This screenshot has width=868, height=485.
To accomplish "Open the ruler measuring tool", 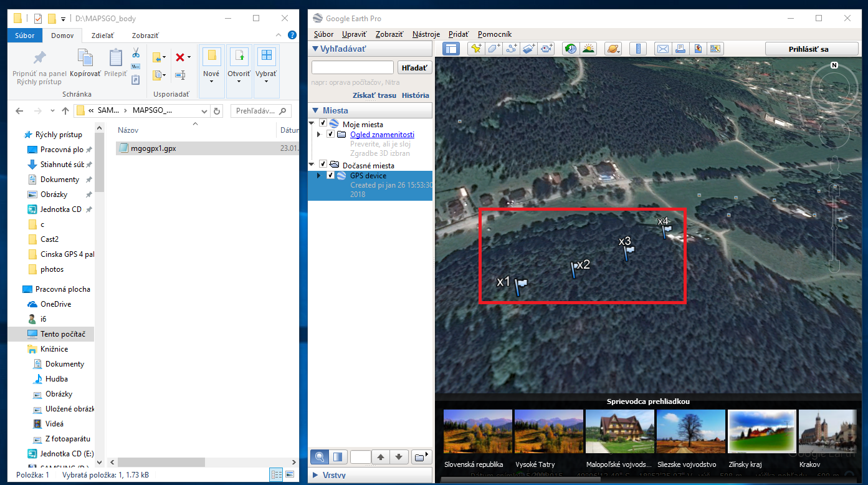I will coord(637,49).
